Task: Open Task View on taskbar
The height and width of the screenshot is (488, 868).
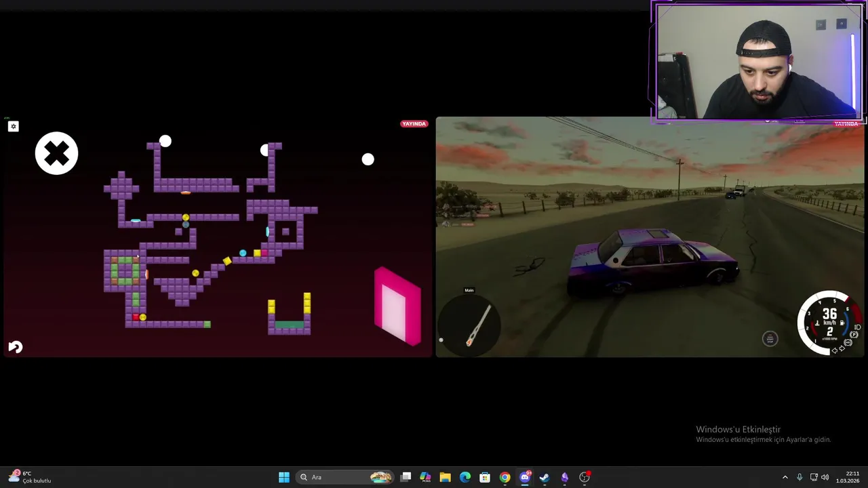Action: point(406,477)
